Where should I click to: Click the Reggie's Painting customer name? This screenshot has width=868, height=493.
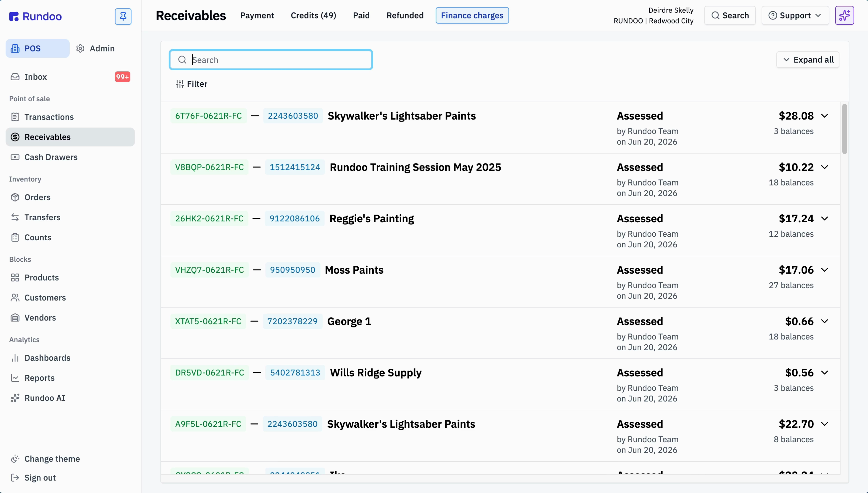click(372, 219)
